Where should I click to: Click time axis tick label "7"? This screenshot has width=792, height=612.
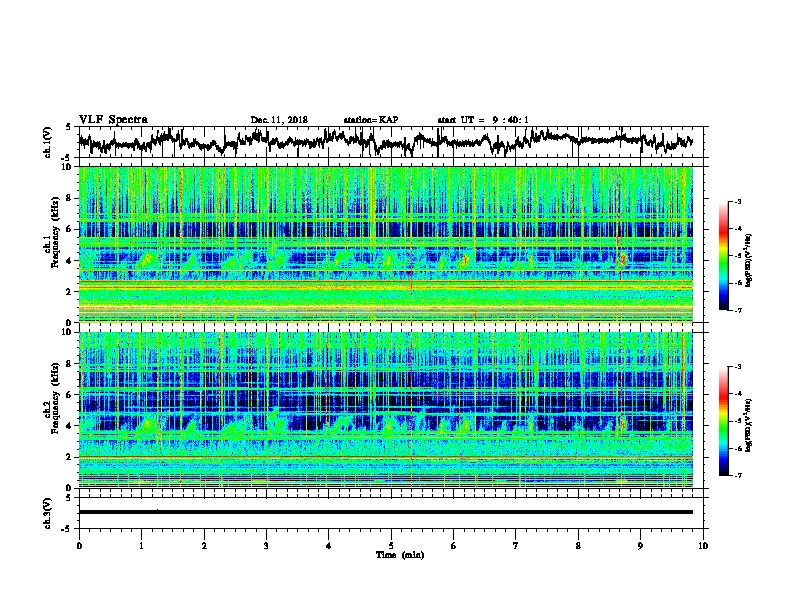click(516, 546)
